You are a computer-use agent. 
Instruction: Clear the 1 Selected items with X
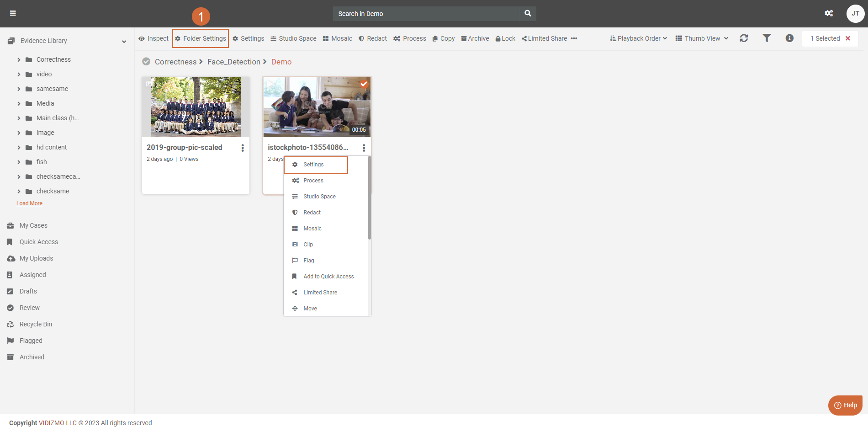[848, 38]
